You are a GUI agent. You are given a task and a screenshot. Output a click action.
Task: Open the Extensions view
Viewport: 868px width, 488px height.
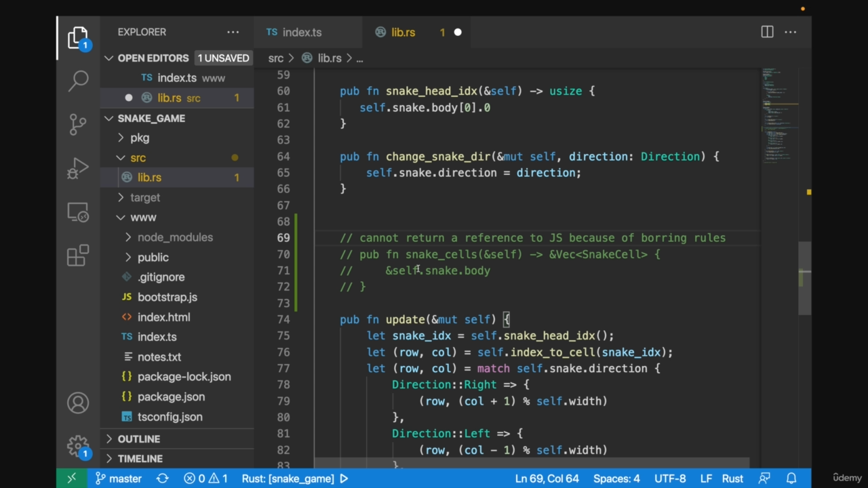click(78, 256)
